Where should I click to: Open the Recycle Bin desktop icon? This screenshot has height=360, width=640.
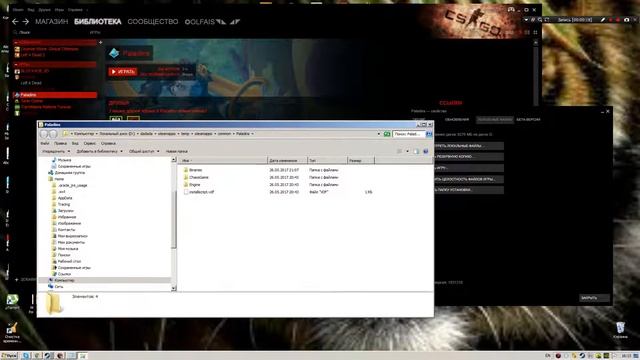coord(620,330)
